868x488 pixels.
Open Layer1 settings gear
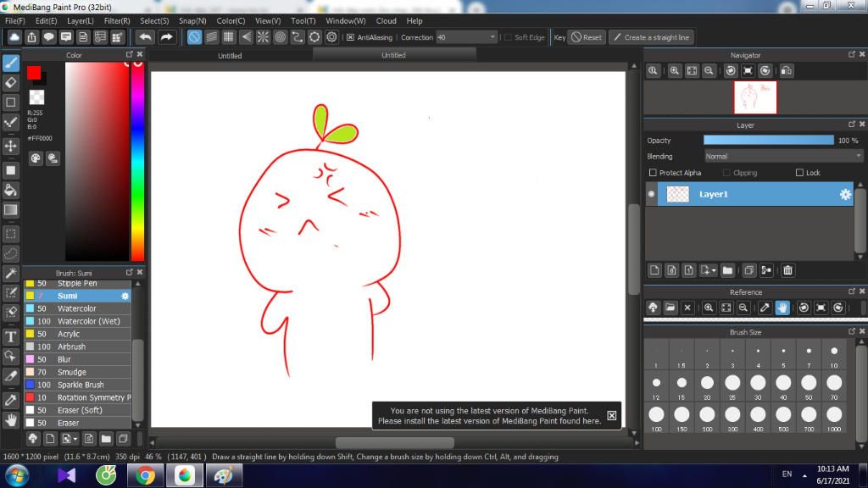[x=845, y=194]
